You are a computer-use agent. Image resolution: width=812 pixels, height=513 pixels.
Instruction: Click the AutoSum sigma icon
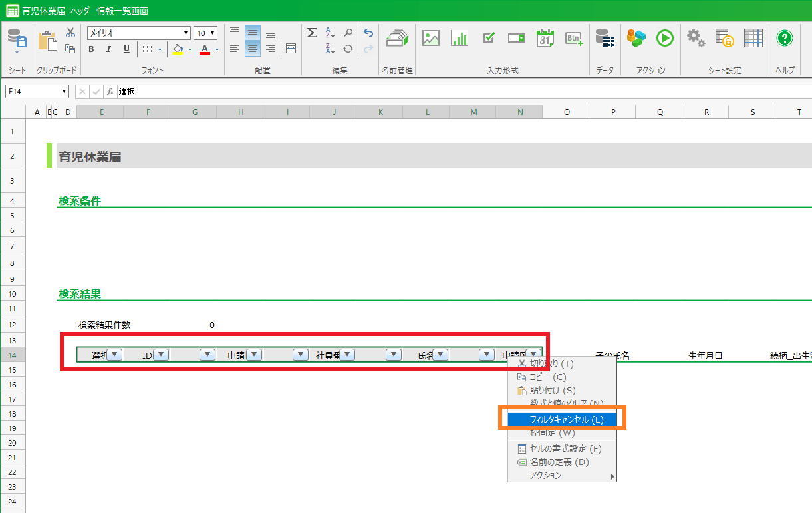311,33
